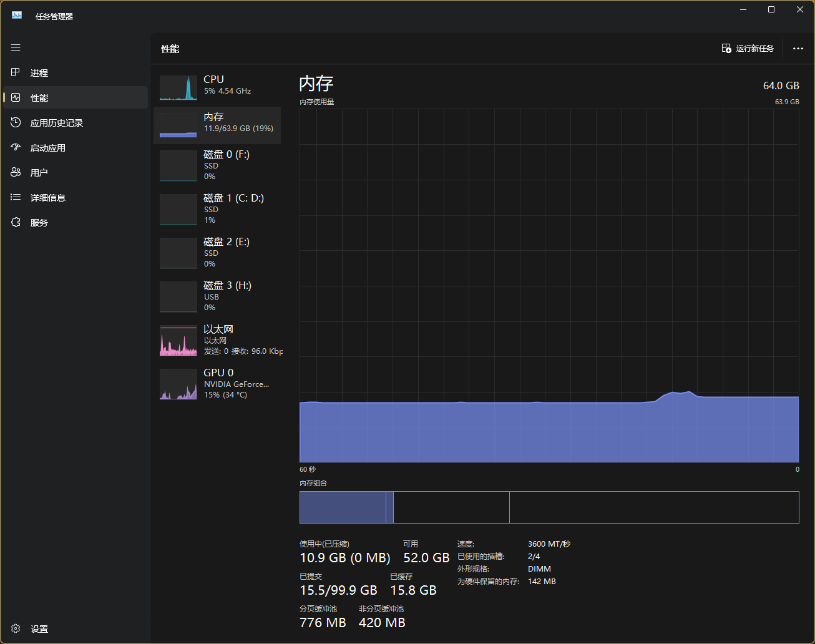The width and height of the screenshot is (815, 644).
Task: Click the 运行新任务 button label
Action: click(755, 48)
